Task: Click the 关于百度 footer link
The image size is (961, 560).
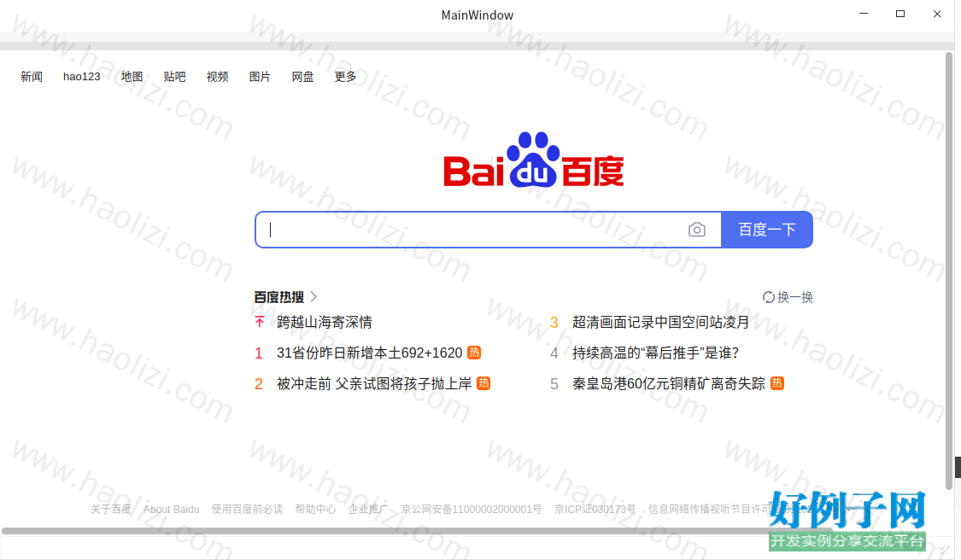Action: (111, 509)
